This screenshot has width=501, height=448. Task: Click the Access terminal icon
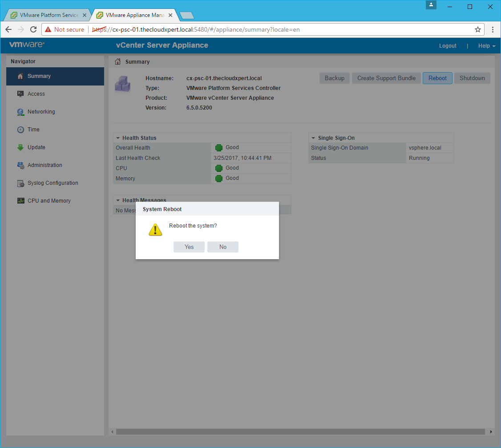point(20,94)
